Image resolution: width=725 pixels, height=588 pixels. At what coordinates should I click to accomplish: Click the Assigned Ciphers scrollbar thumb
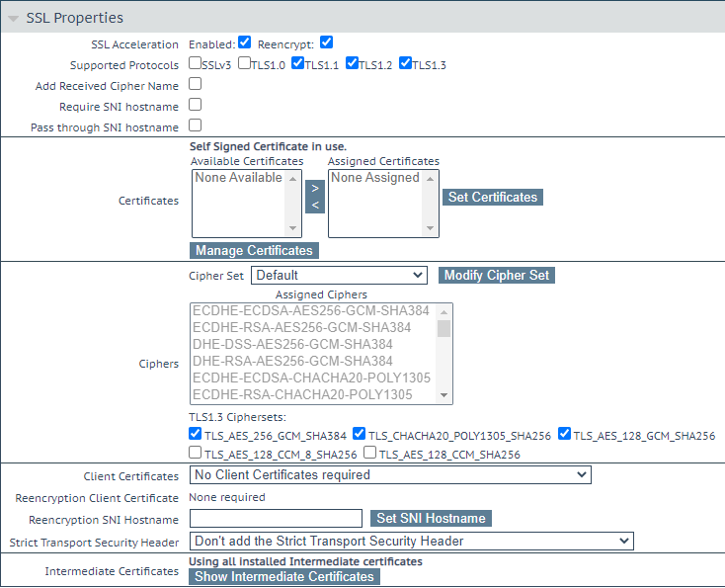pyautogui.click(x=443, y=328)
